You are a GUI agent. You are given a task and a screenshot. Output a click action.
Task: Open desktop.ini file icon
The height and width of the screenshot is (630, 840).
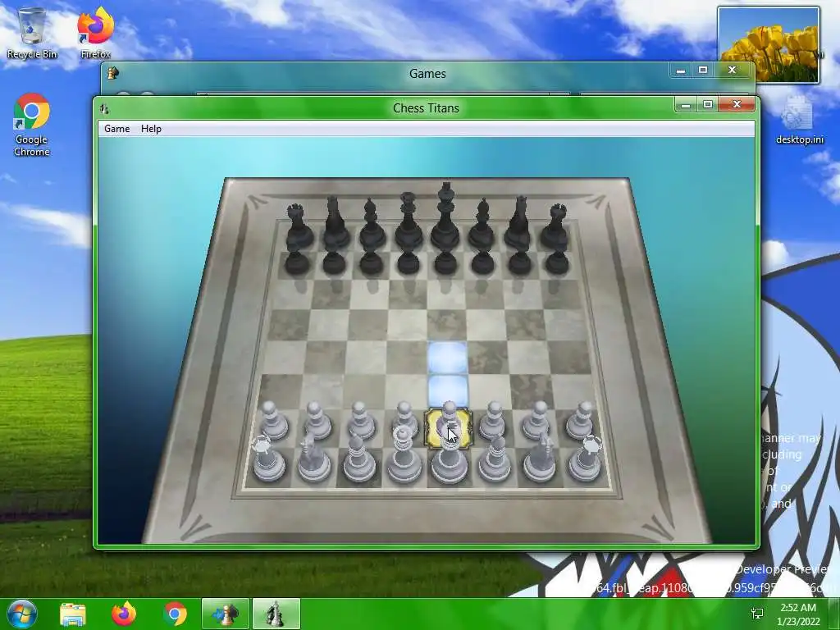click(x=799, y=121)
